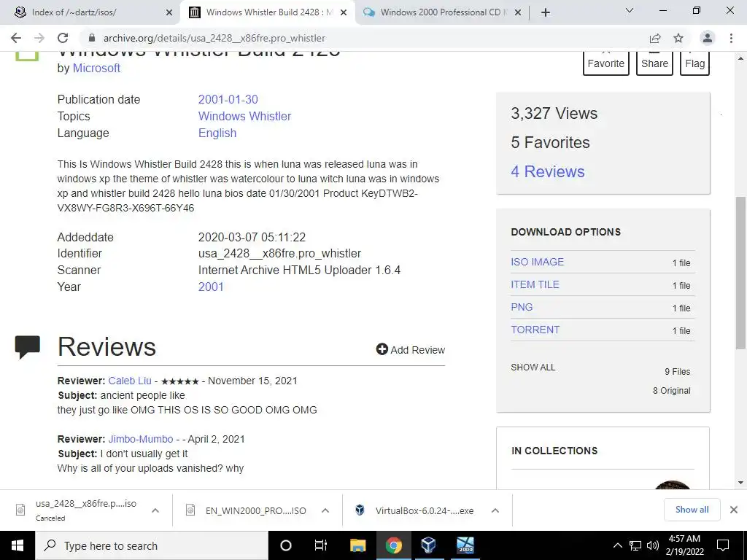Image resolution: width=747 pixels, height=560 pixels.
Task: Show hidden system tray icons
Action: (x=617, y=545)
